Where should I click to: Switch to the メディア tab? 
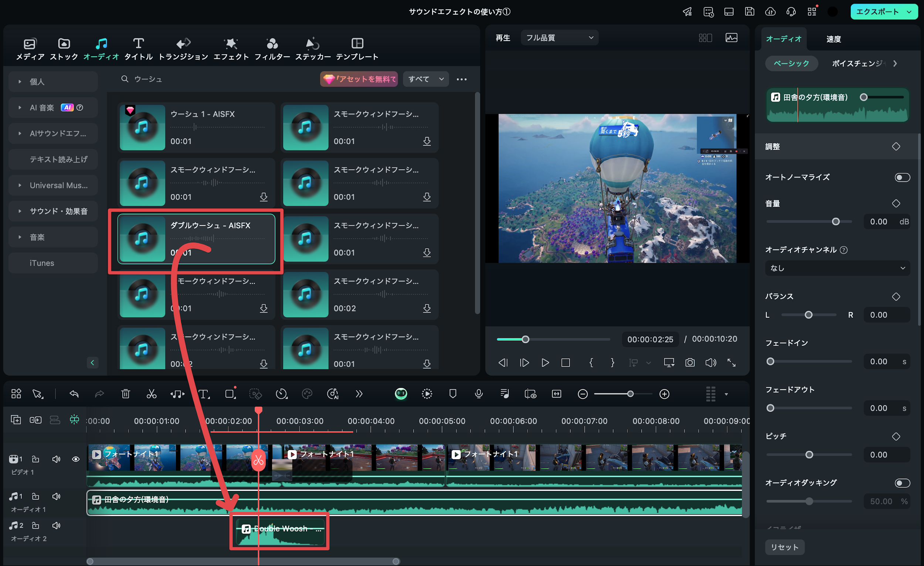click(30, 49)
